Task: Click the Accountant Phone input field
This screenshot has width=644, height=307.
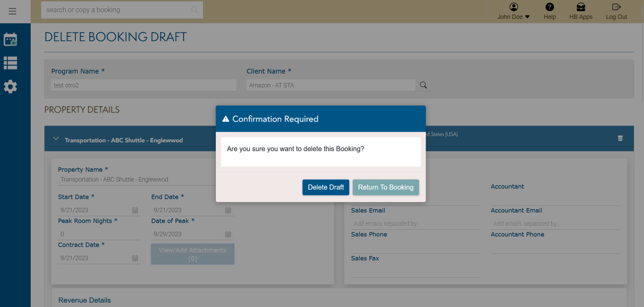Action: pyautogui.click(x=556, y=248)
